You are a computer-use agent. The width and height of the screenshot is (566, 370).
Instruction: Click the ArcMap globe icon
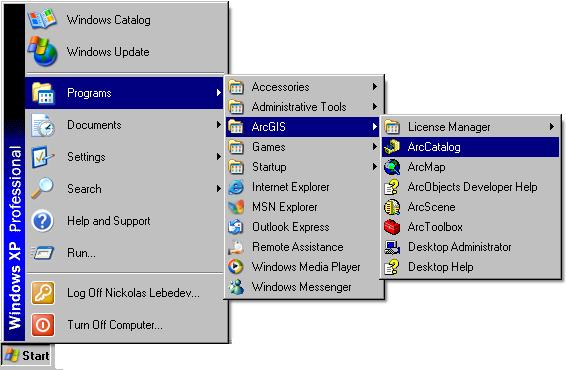tap(392, 167)
